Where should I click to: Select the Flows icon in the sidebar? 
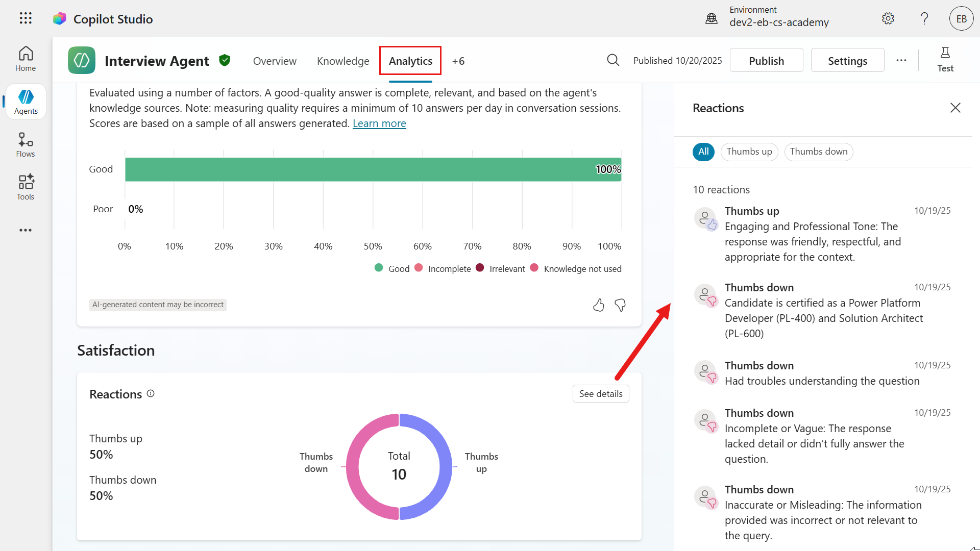[x=25, y=144]
